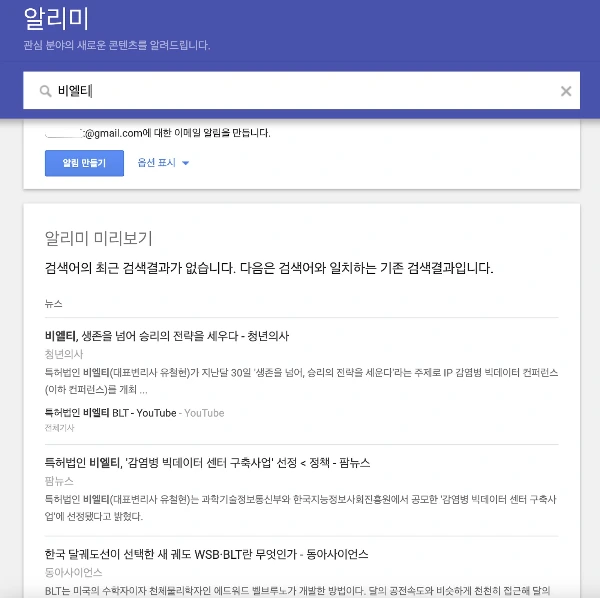Click the 뉴스 section heading
The image size is (600, 598).
pyautogui.click(x=54, y=304)
